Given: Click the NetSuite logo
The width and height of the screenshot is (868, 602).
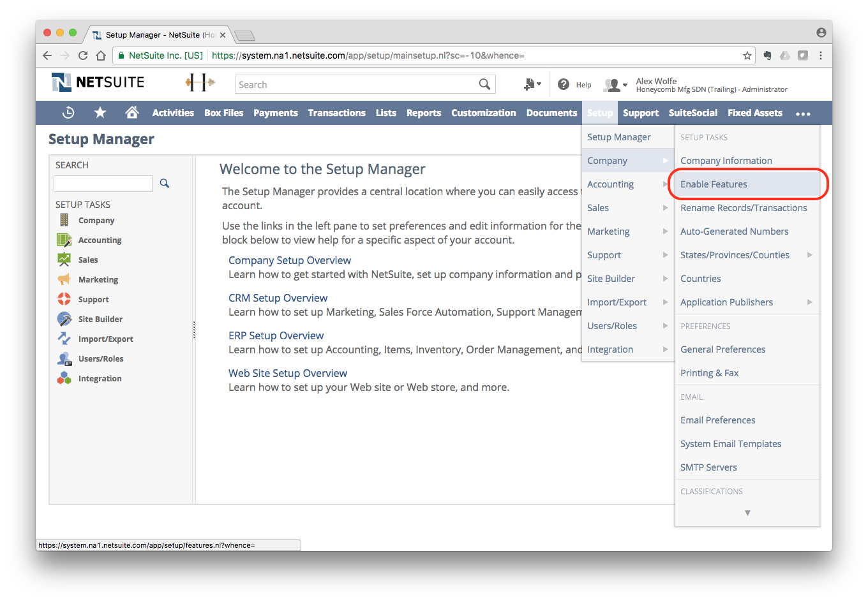Looking at the screenshot, I should pos(98,82).
